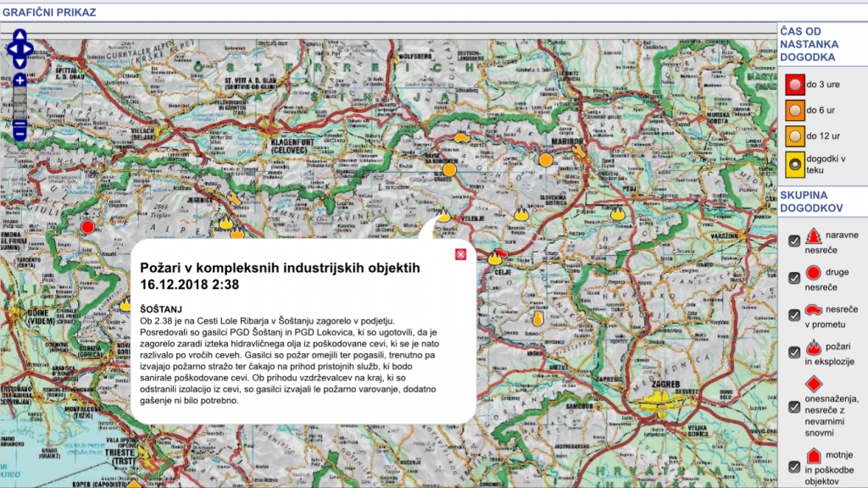Toggle the 'nesreče v prometu' checkbox
The width and height of the screenshot is (868, 488).
coord(794,315)
